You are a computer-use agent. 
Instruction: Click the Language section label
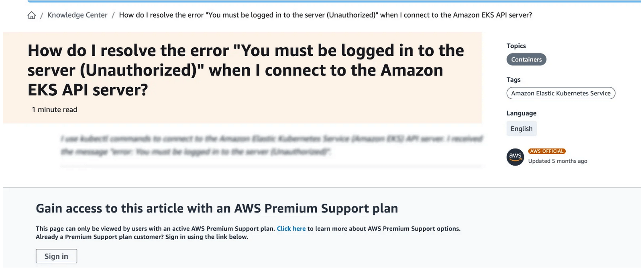point(521,113)
